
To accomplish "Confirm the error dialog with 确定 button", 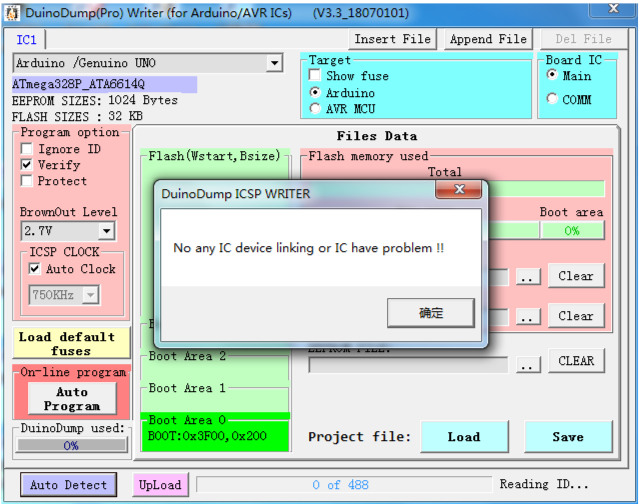I will point(431,313).
